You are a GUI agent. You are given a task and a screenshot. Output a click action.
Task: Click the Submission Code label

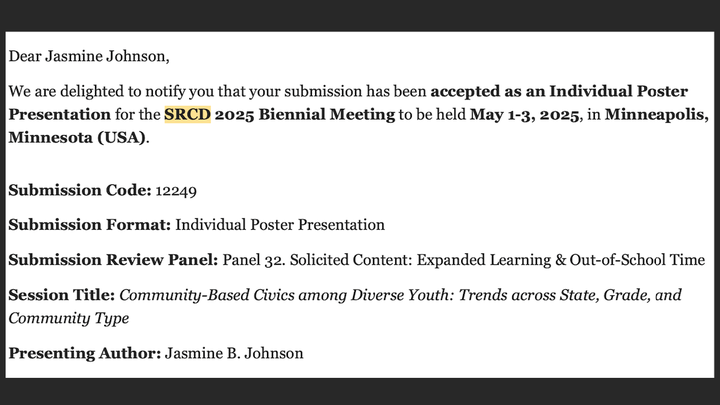click(80, 190)
